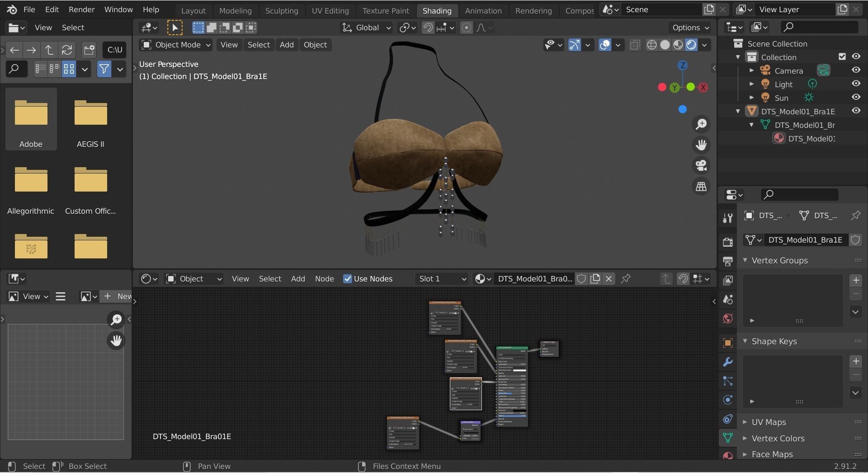Click the Blender logo icon
Image resolution: width=868 pixels, height=473 pixels.
click(12, 9)
